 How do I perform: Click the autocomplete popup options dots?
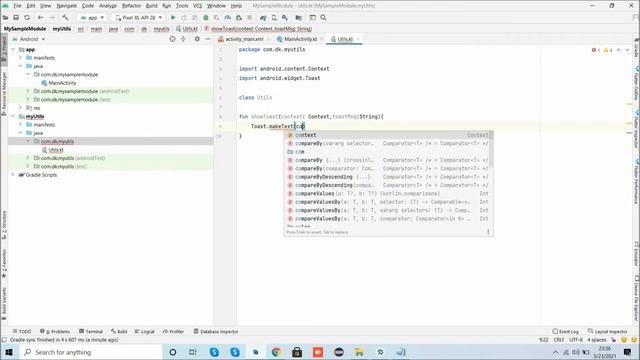488,232
